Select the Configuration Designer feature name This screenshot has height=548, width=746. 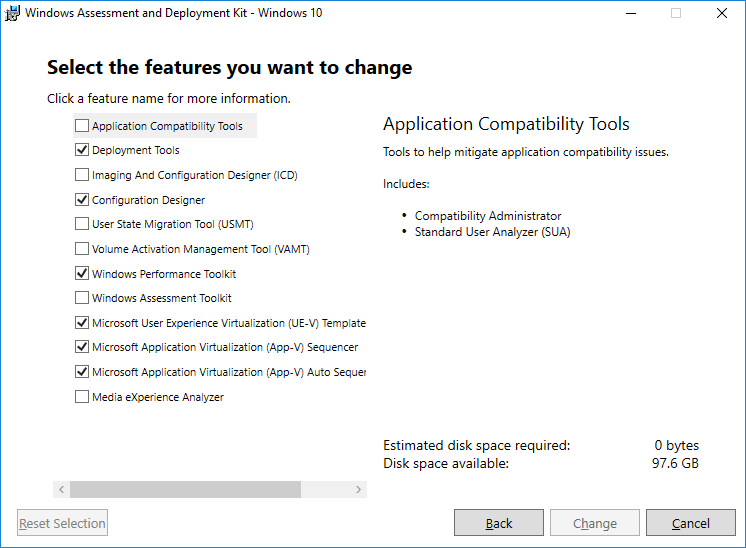tap(148, 200)
